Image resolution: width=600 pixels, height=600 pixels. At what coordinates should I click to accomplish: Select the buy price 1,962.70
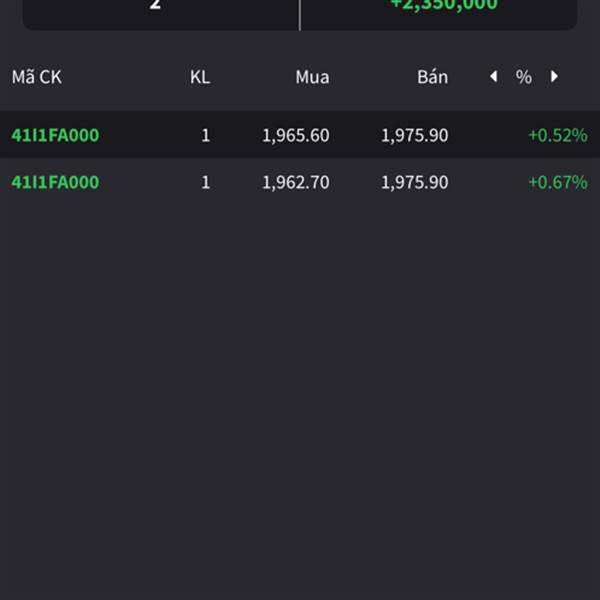(x=295, y=182)
